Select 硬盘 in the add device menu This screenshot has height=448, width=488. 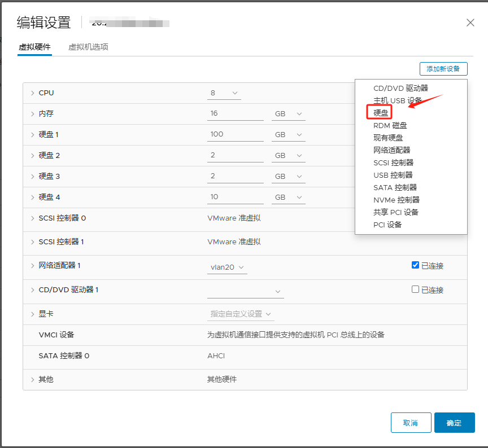(381, 113)
